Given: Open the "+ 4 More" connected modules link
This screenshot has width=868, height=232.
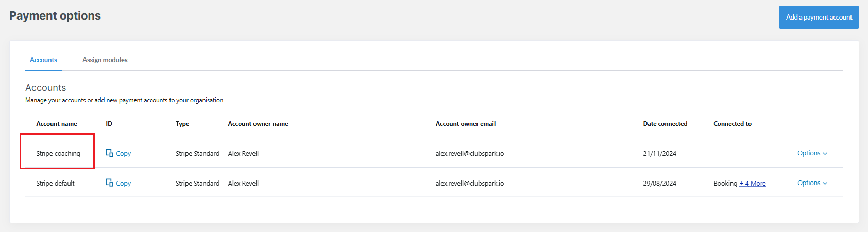Looking at the screenshot, I should (752, 184).
